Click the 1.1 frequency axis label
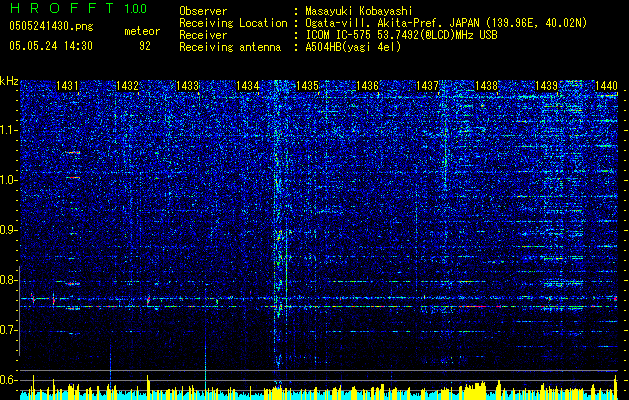Viewport: 629px width, 400px height. coord(9,130)
